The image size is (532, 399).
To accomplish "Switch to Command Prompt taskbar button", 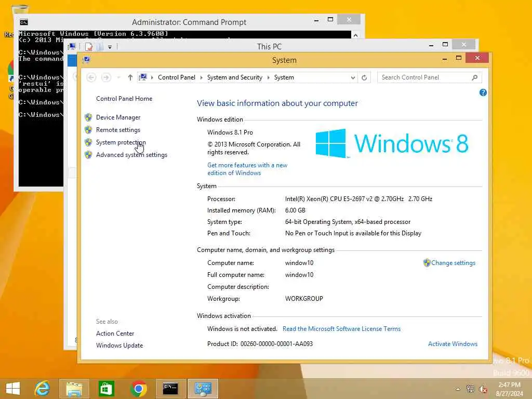I will [x=170, y=389].
